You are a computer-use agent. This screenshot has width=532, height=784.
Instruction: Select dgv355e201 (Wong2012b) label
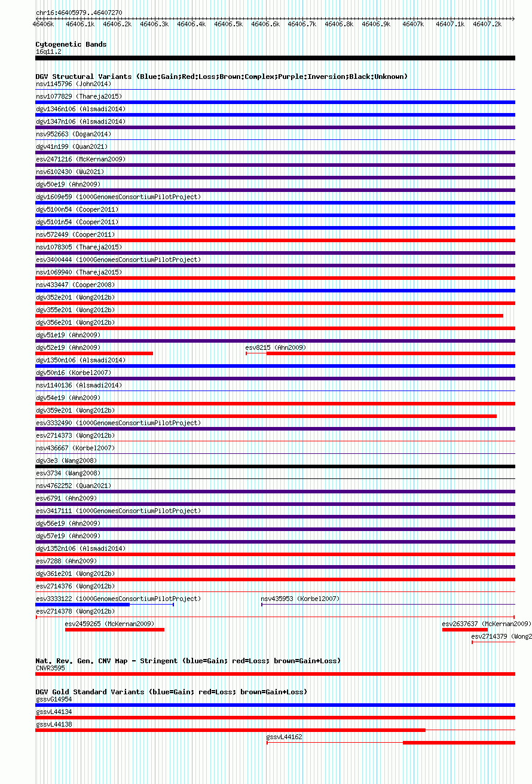coord(75,310)
